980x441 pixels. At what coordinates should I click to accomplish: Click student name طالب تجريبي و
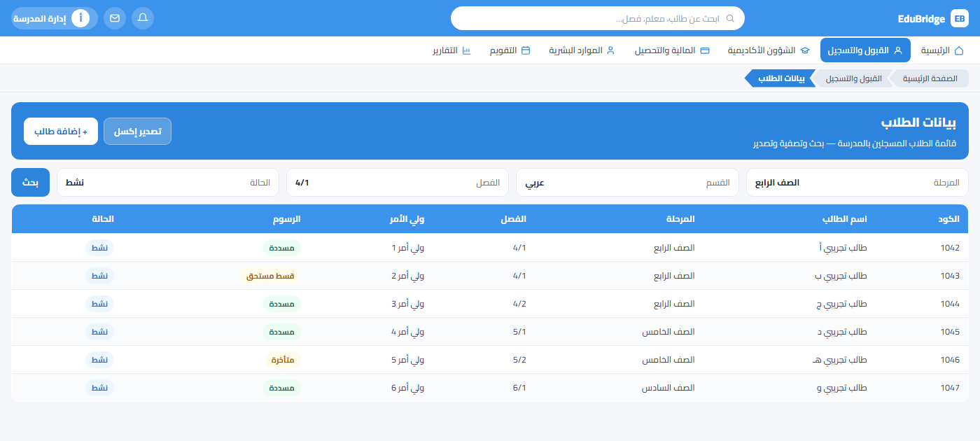841,388
